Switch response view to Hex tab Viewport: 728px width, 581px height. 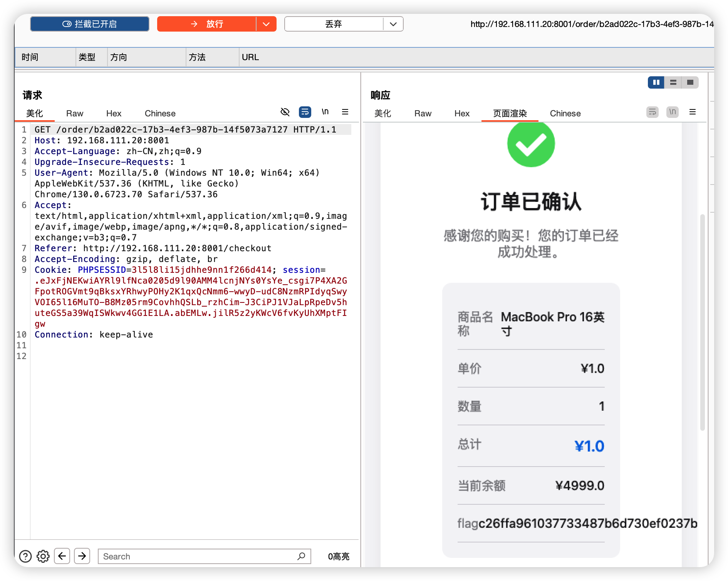(x=462, y=113)
